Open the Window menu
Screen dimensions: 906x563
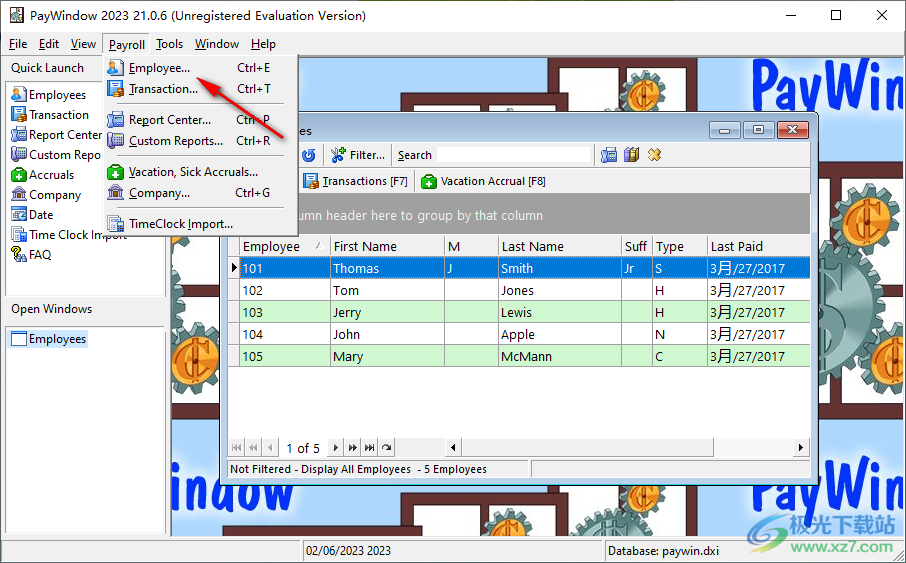(217, 44)
